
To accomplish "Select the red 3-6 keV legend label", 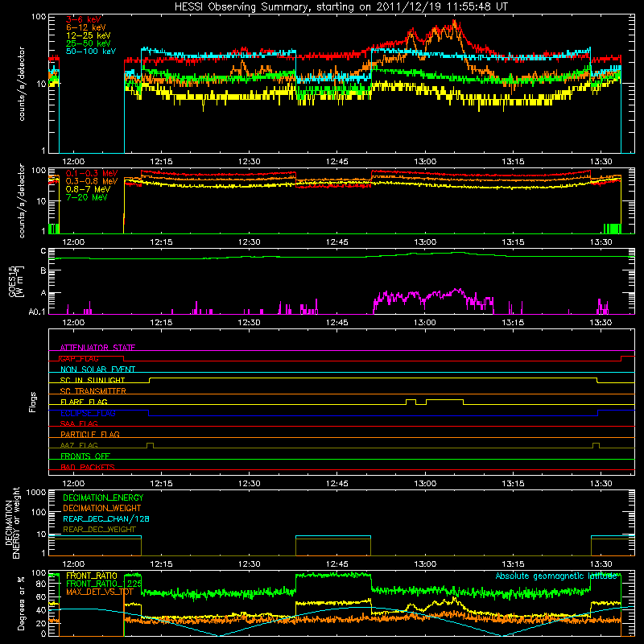I will (x=84, y=19).
